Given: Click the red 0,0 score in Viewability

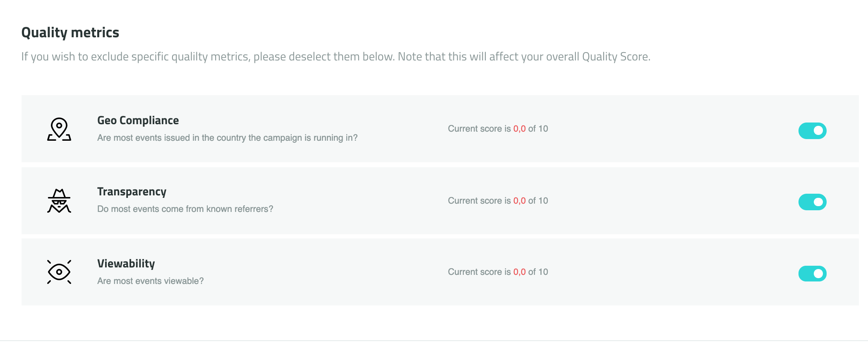Looking at the screenshot, I should tap(519, 272).
